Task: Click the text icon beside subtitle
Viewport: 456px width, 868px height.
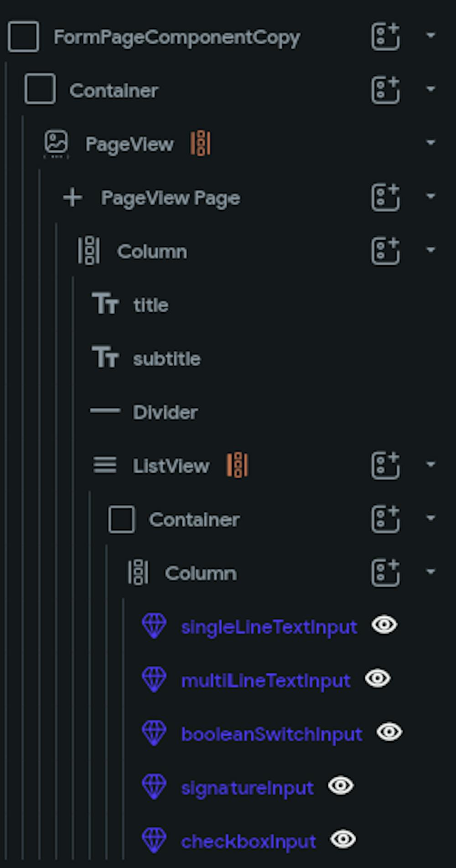Action: (x=105, y=357)
